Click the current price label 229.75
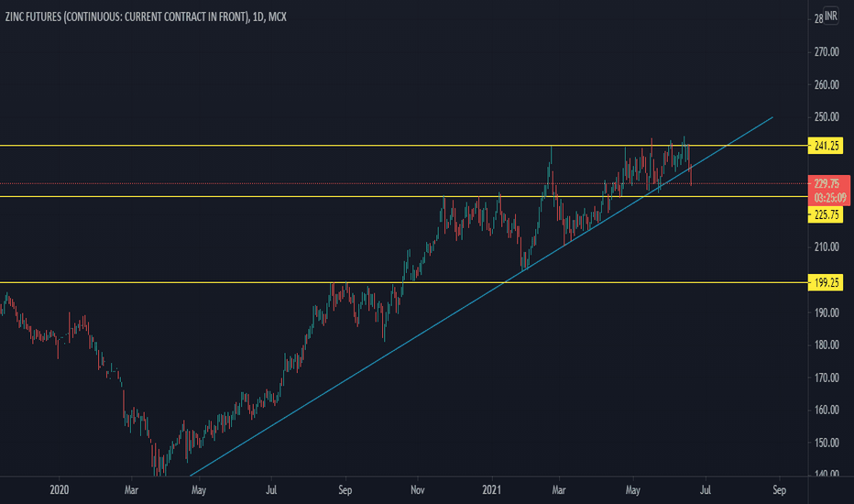The width and height of the screenshot is (854, 504). click(x=827, y=184)
